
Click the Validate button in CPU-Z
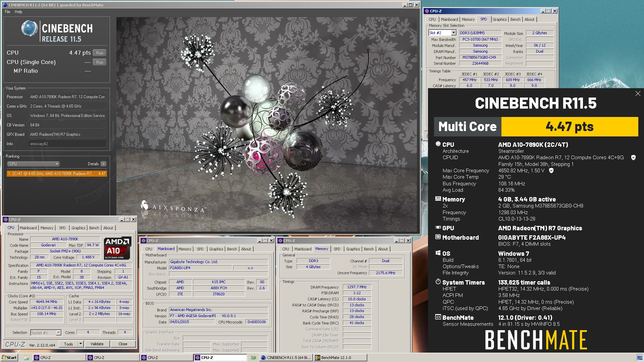(x=97, y=344)
